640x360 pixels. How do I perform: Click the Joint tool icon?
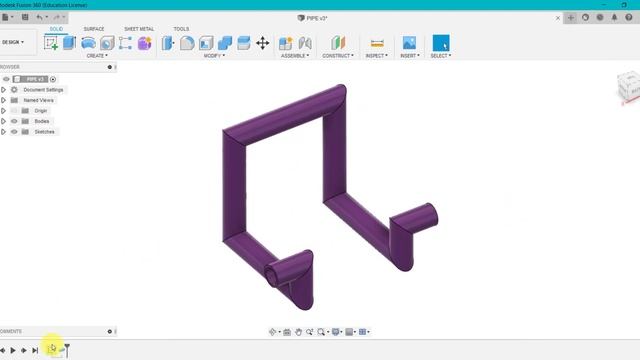point(305,43)
